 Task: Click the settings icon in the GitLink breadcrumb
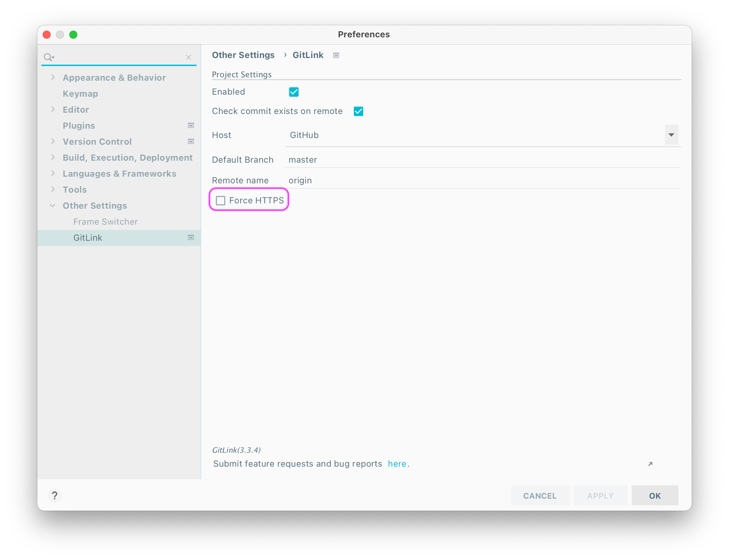(x=336, y=55)
